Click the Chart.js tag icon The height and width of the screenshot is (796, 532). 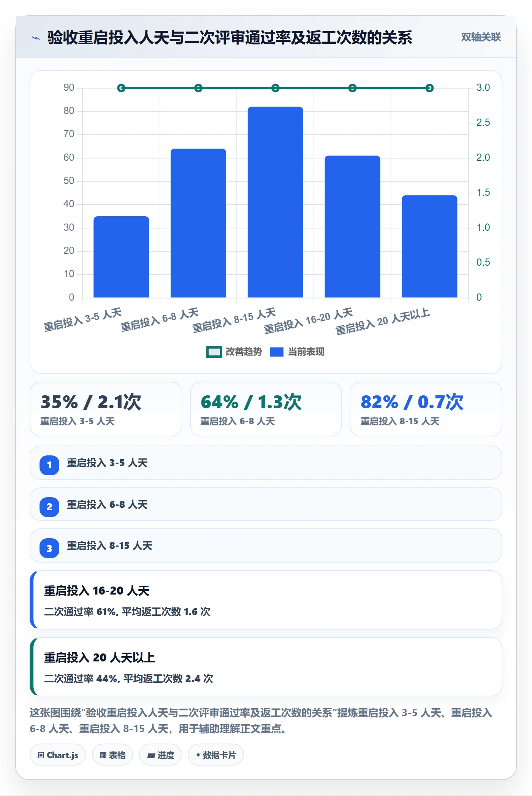(41, 755)
